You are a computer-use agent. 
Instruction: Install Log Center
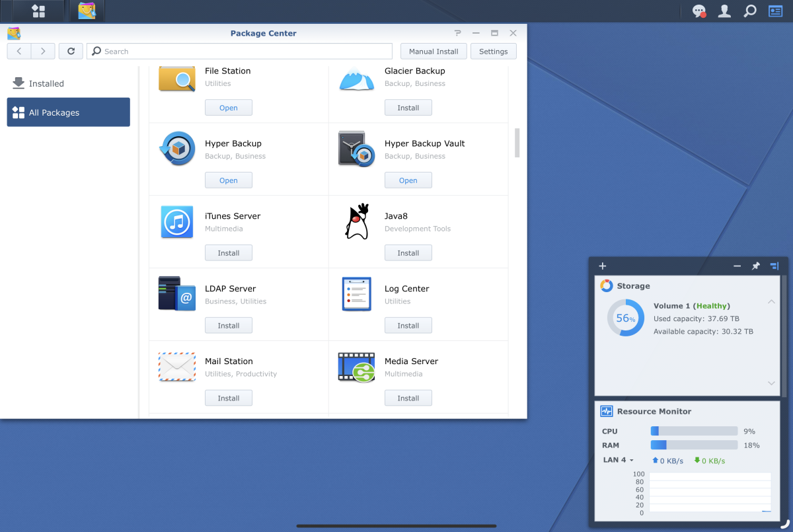[408, 326]
